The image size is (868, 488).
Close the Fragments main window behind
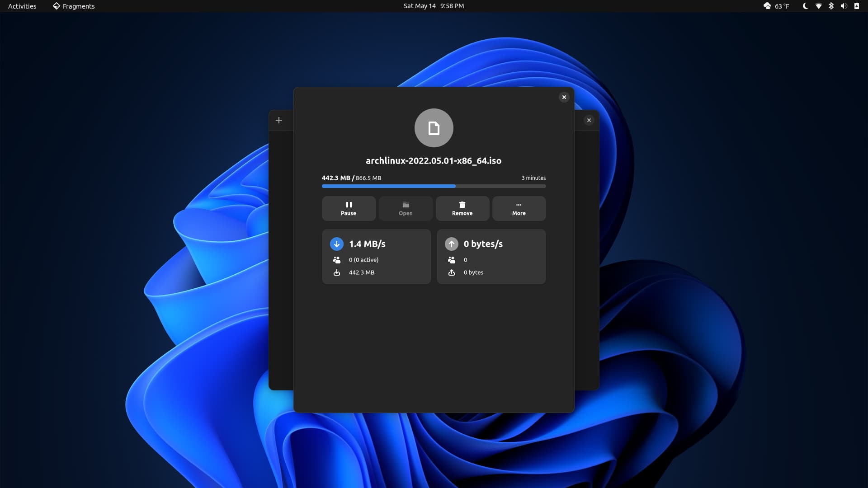tap(589, 120)
